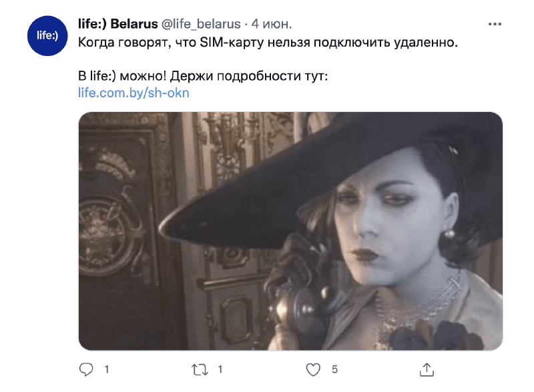Retweet this post using the arrows icon
Viewport: 534px width, 392px height.
click(x=200, y=369)
